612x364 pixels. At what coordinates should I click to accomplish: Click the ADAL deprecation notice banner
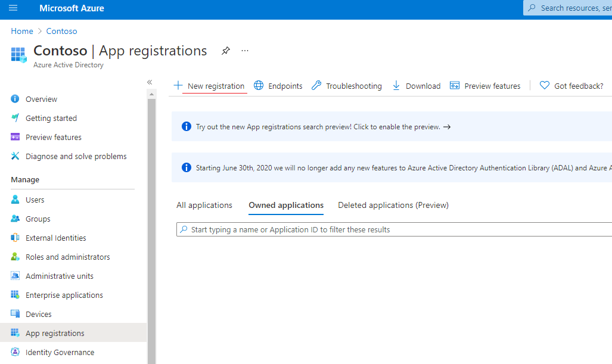(392, 168)
